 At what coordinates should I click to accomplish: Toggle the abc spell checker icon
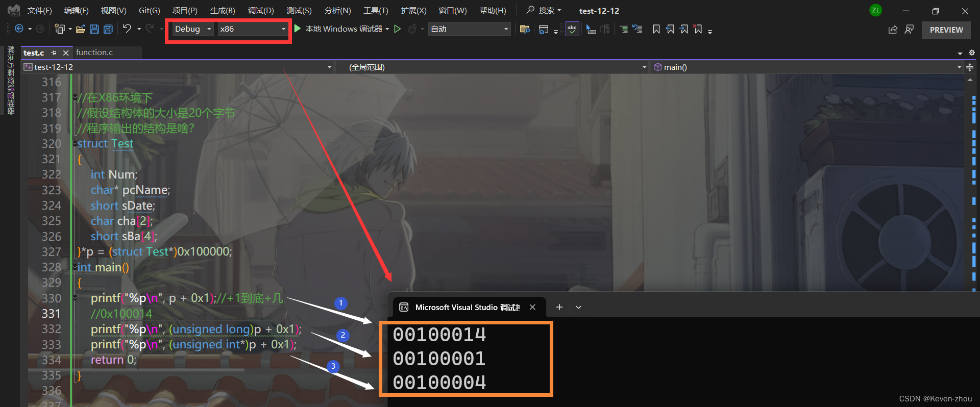(572, 29)
